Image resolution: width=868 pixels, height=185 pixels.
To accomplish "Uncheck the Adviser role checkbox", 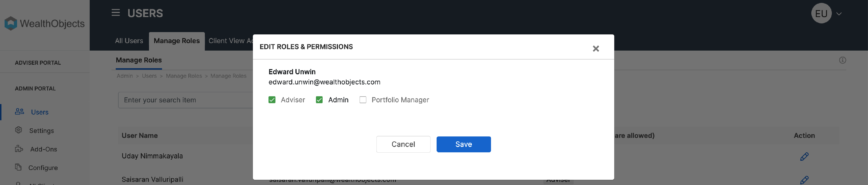I will tap(272, 100).
